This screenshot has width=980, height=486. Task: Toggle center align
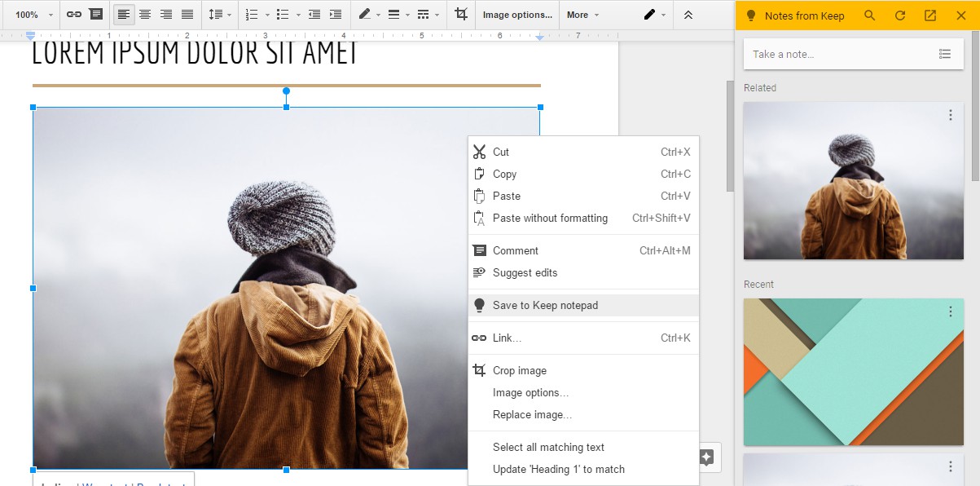(x=145, y=15)
